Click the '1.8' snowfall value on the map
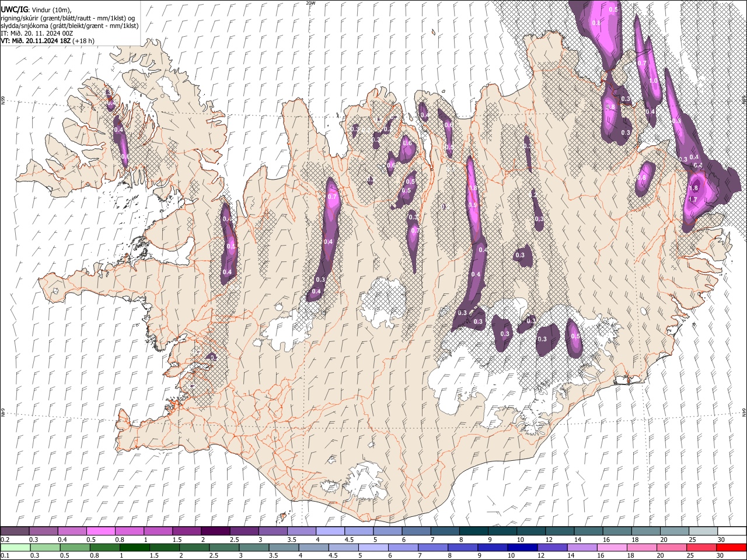The width and height of the screenshot is (747, 560). (693, 188)
